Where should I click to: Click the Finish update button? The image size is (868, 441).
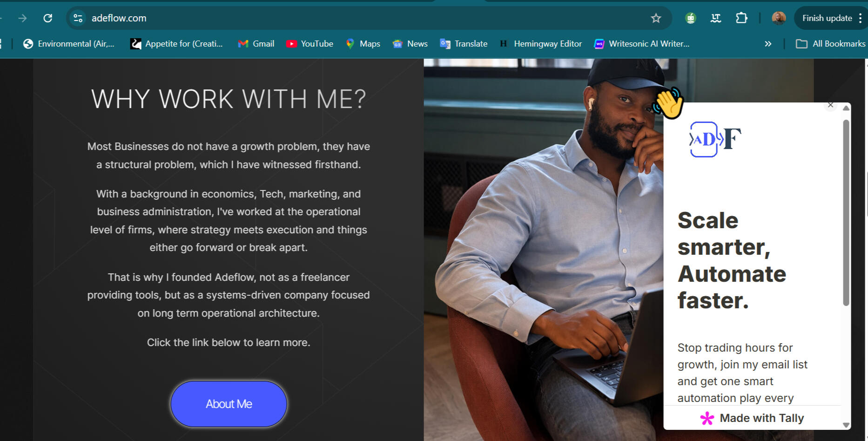click(827, 18)
